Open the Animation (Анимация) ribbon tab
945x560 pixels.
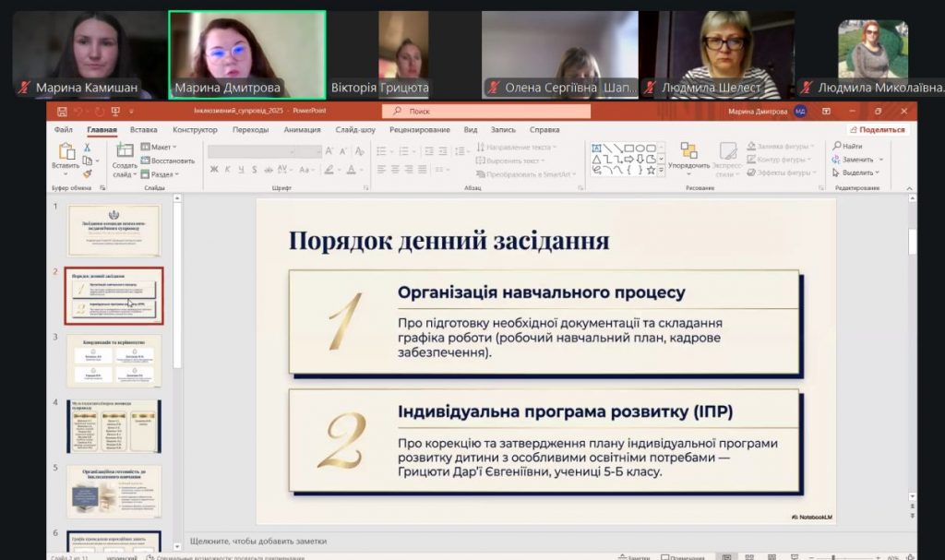(302, 130)
